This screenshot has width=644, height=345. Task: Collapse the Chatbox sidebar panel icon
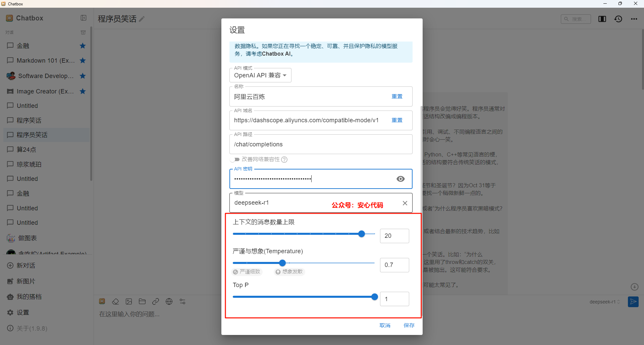(84, 18)
